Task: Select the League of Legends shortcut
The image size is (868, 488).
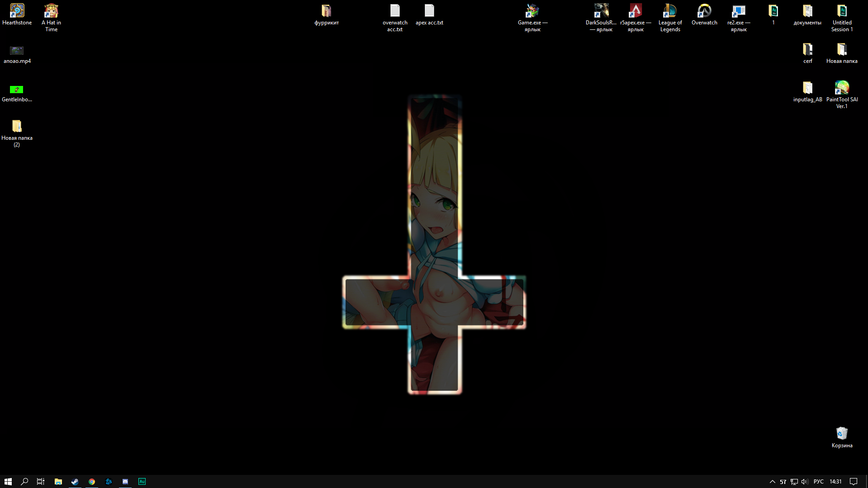Action: (670, 18)
